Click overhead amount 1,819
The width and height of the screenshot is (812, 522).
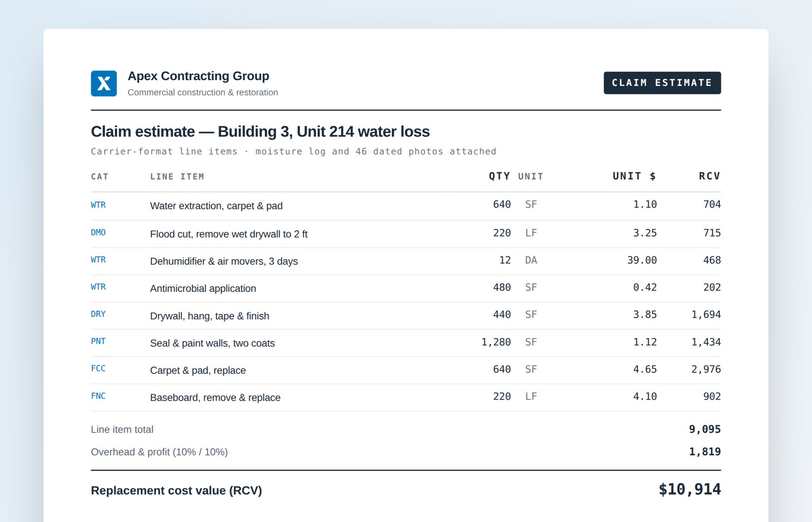coord(704,451)
